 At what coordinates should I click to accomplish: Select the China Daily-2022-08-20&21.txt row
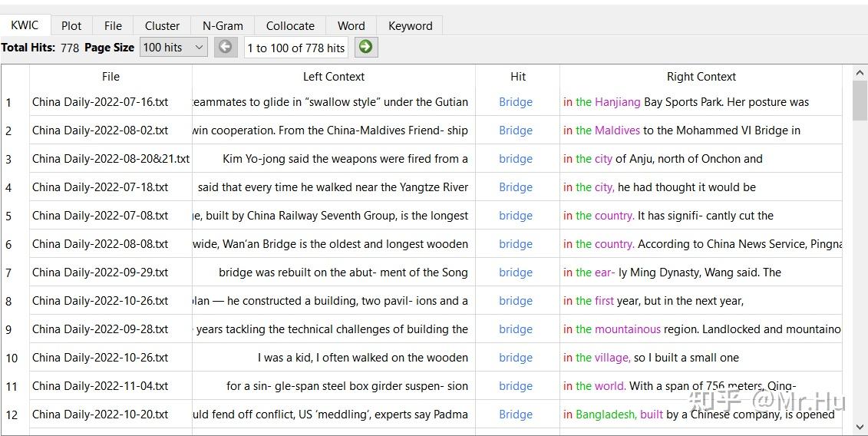(111, 159)
